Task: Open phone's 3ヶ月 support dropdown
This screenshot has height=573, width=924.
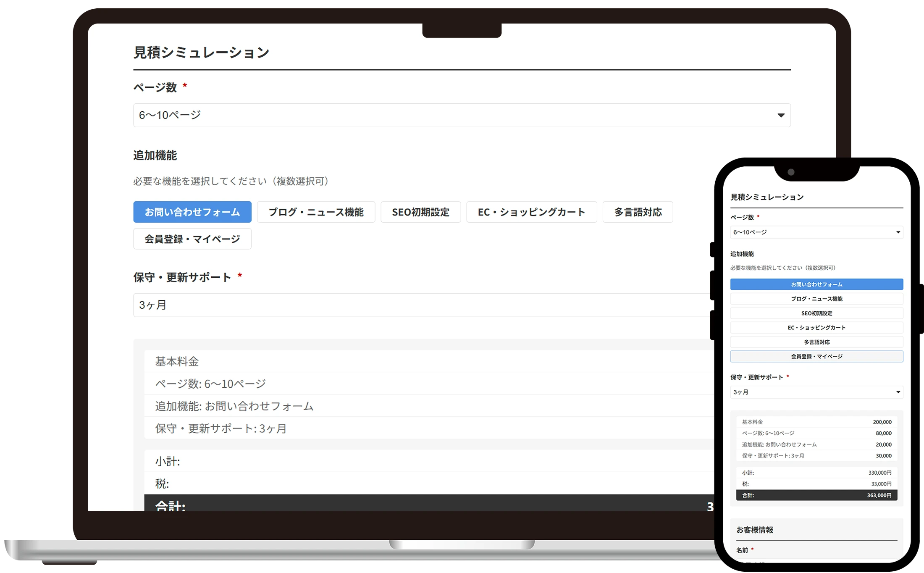Action: click(x=811, y=392)
